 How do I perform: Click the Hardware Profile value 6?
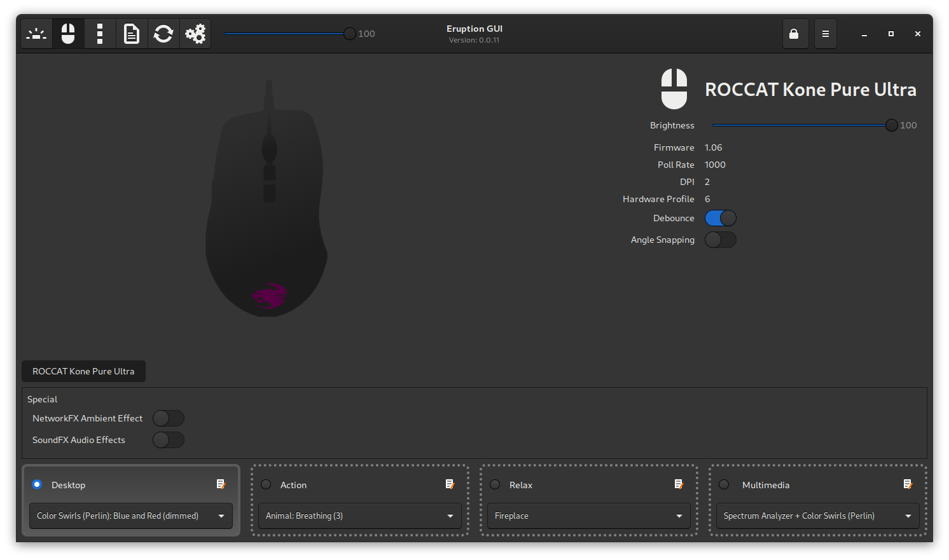pyautogui.click(x=707, y=199)
